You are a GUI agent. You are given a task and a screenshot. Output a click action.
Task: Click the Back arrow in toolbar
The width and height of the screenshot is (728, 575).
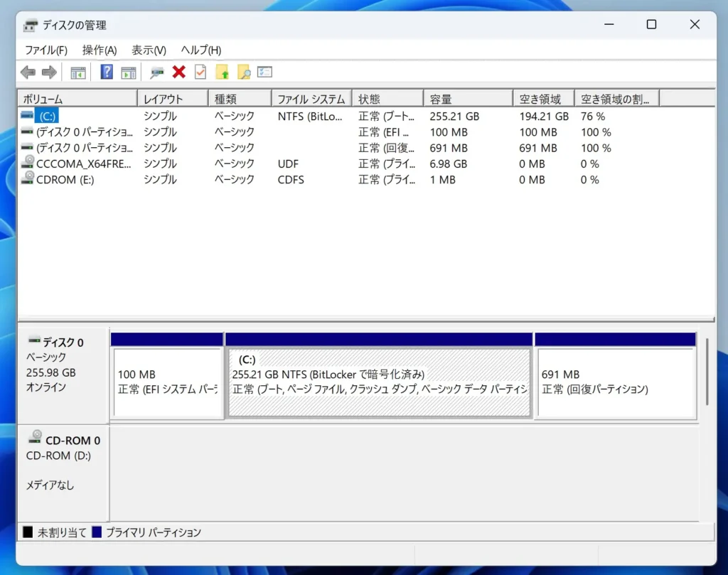tap(28, 72)
